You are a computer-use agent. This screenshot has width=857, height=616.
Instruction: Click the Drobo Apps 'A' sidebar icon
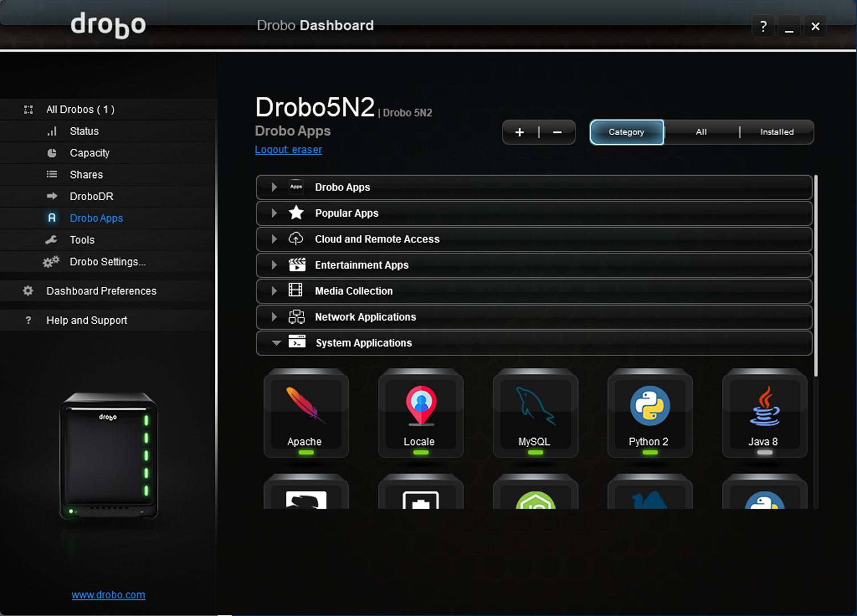[52, 218]
